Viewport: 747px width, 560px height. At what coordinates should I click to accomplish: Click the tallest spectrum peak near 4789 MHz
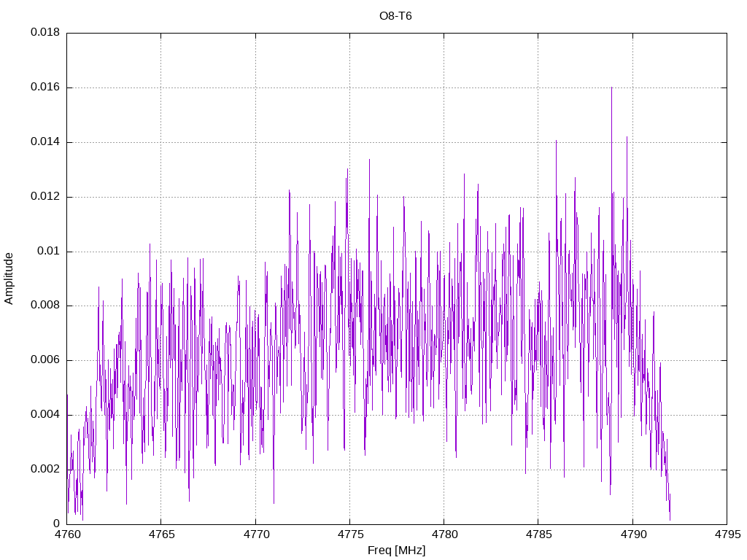pyautogui.click(x=612, y=88)
